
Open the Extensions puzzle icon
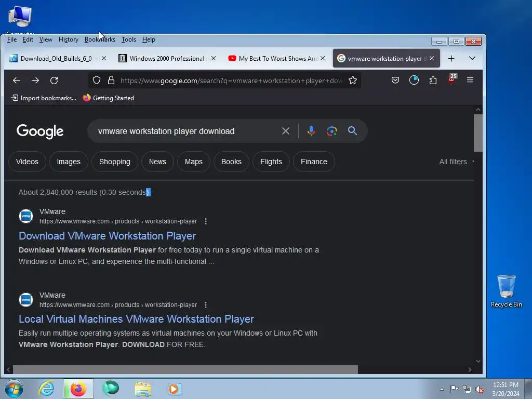click(433, 80)
